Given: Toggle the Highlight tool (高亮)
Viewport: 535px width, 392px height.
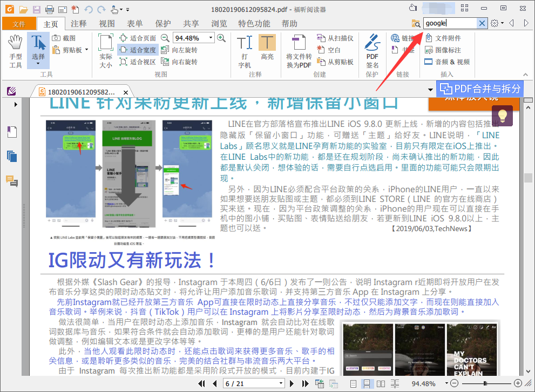Looking at the screenshot, I should click(x=267, y=48).
